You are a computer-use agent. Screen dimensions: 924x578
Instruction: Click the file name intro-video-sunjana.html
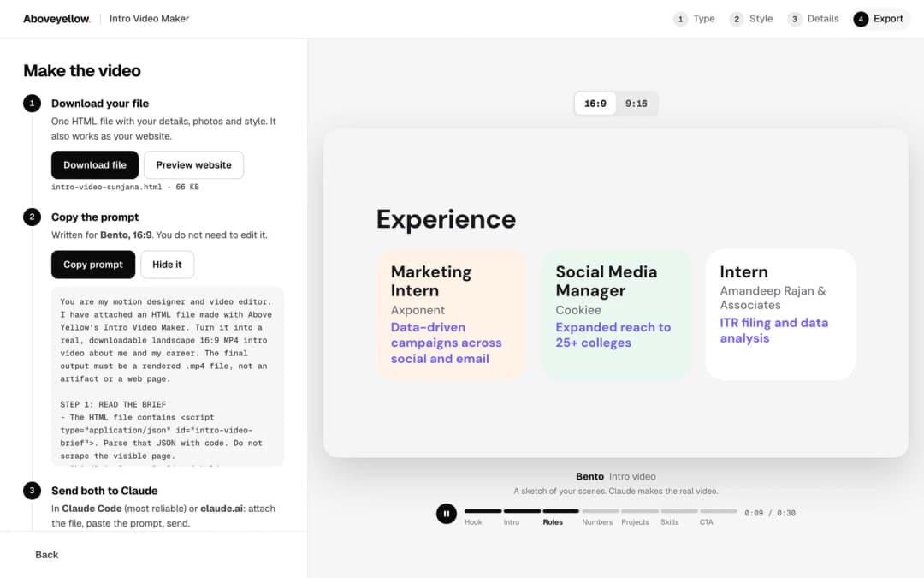107,187
